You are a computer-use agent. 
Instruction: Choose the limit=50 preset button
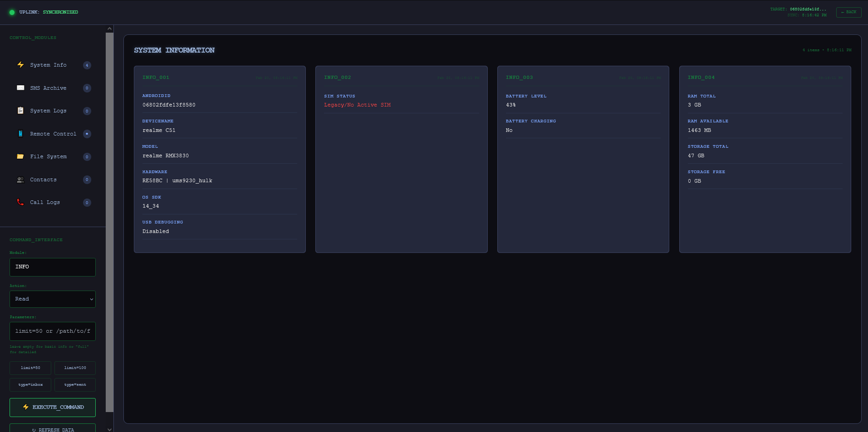(x=30, y=368)
